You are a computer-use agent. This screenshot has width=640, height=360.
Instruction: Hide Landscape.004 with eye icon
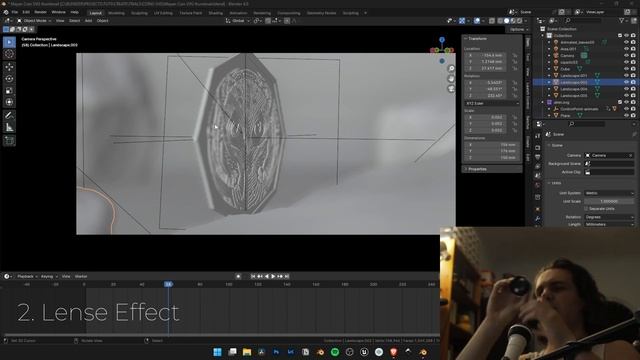(x=626, y=89)
